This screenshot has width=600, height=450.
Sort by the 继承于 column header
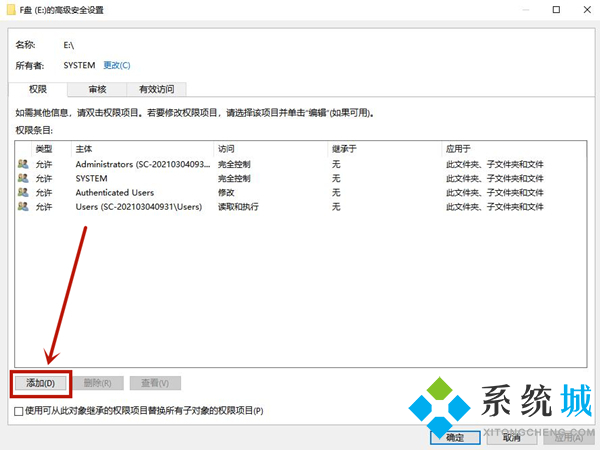[x=384, y=149]
